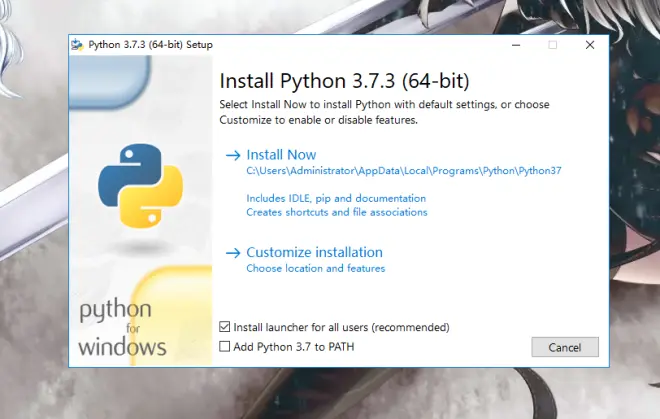Close the Python 3.7.3 Setup window
This screenshot has height=419, width=660.
590,45
